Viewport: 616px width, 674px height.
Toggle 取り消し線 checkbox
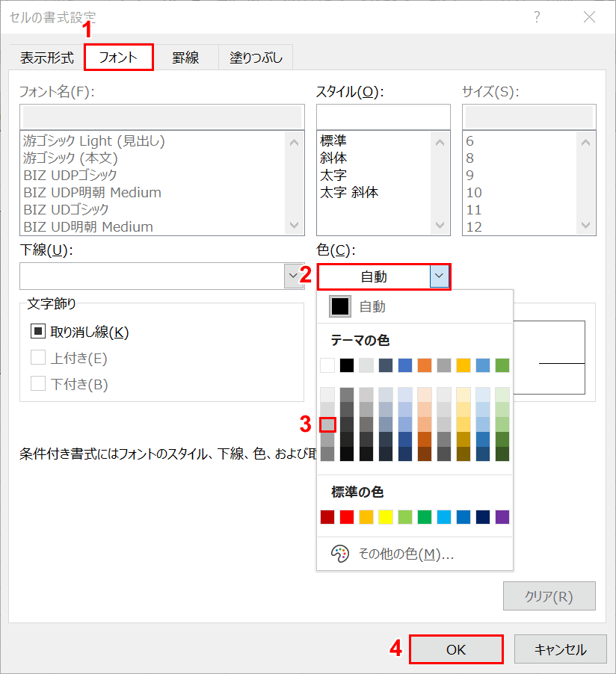tap(38, 332)
